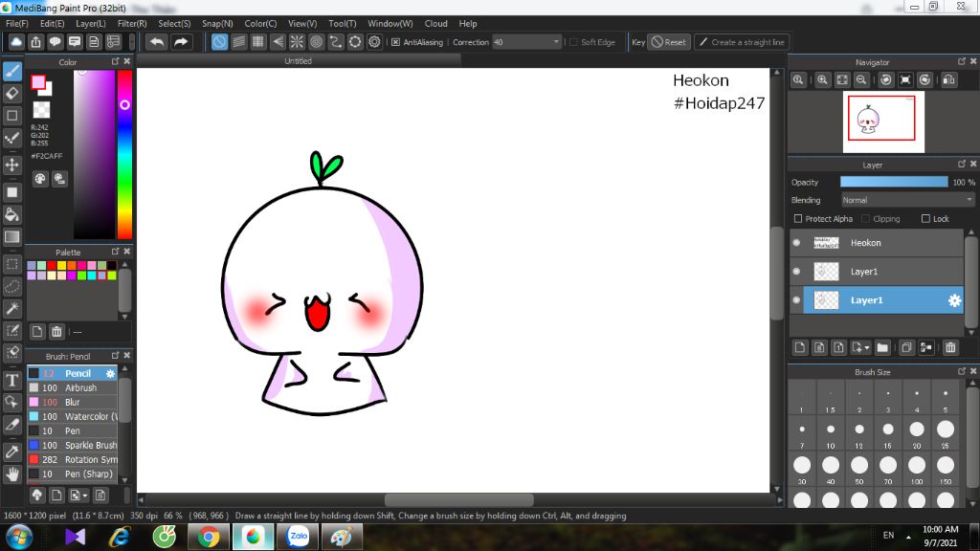Open the File menu
Screen dimensions: 980x551
(x=17, y=24)
